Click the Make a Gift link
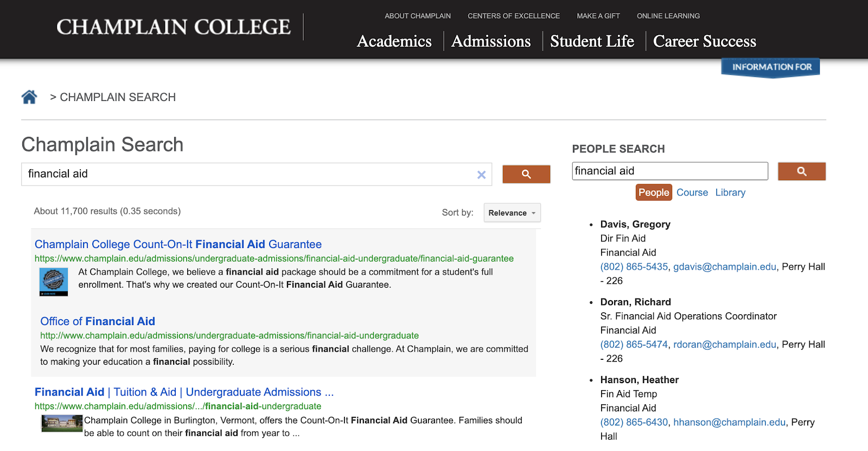Viewport: 868px width, 451px height. tap(598, 16)
